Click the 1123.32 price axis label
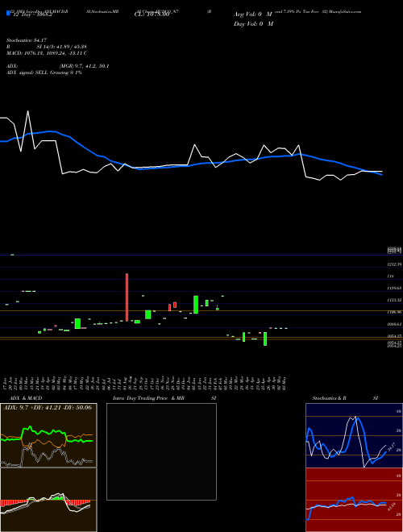This screenshot has height=532, width=403. click(394, 301)
